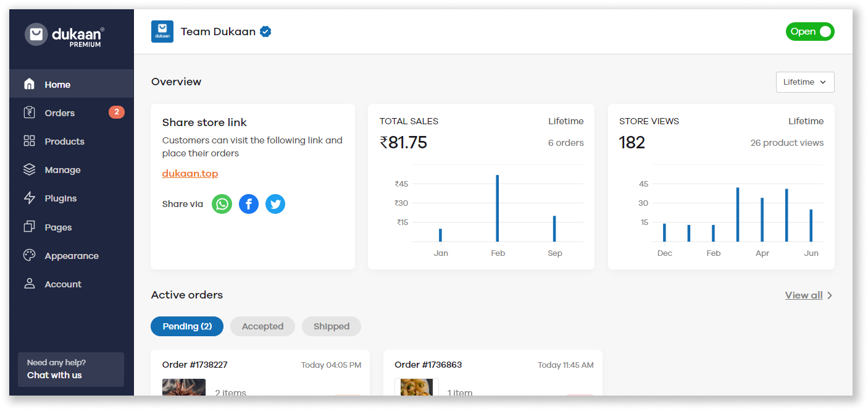This screenshot has height=411, width=868.
Task: Click the Apr bar in Store Views chart
Action: [x=762, y=219]
